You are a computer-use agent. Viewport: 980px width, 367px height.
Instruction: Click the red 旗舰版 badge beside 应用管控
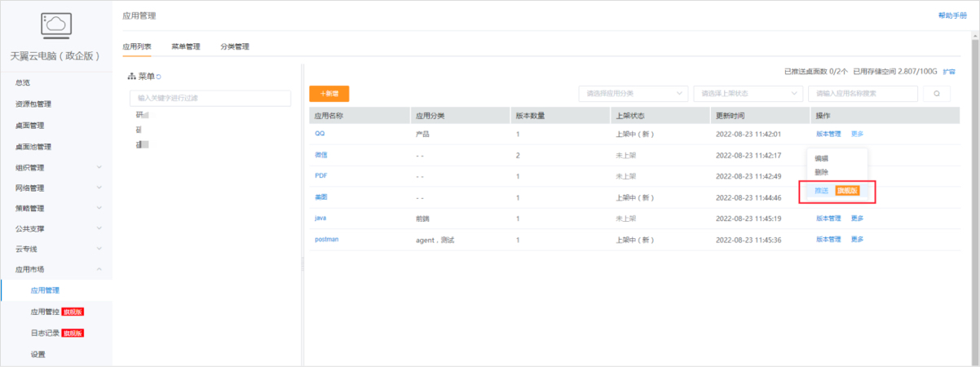coord(73,312)
